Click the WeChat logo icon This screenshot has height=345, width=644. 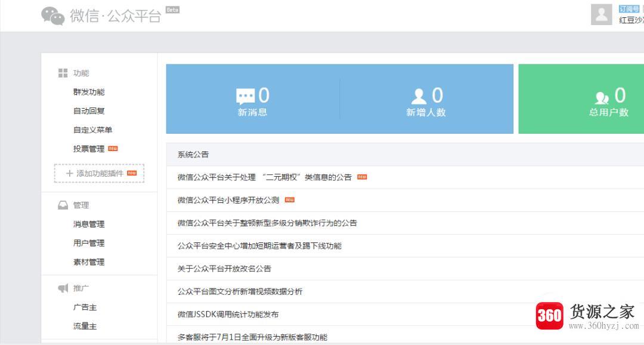pos(52,16)
